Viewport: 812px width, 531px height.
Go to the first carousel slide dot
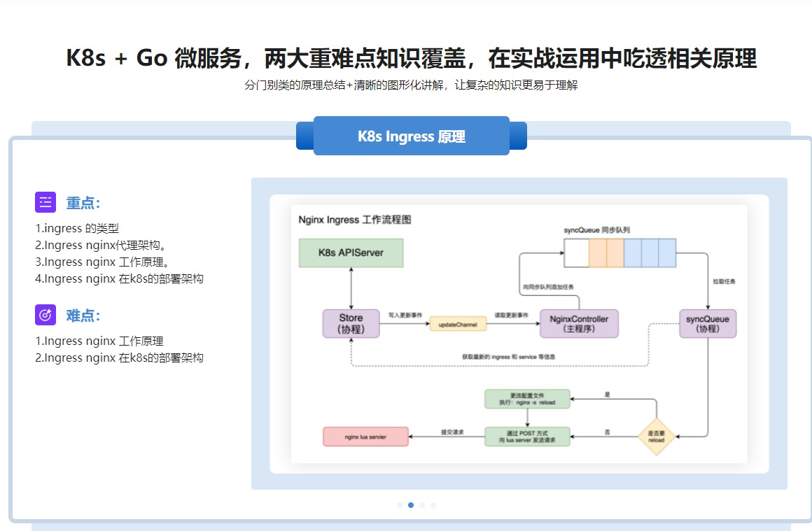[400, 504]
